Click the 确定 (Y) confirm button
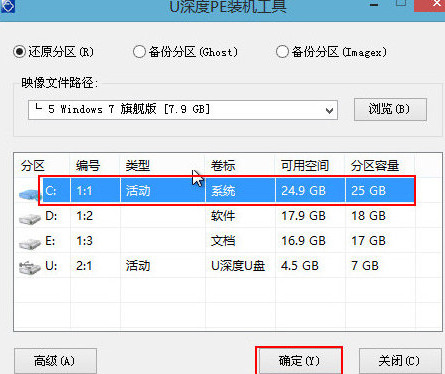The width and height of the screenshot is (445, 374). click(x=299, y=361)
